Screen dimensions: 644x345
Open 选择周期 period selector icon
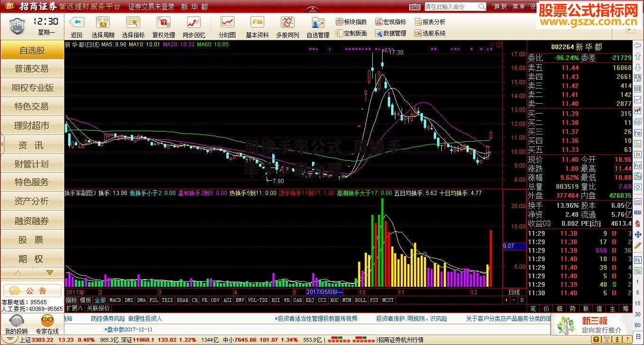[x=103, y=22]
